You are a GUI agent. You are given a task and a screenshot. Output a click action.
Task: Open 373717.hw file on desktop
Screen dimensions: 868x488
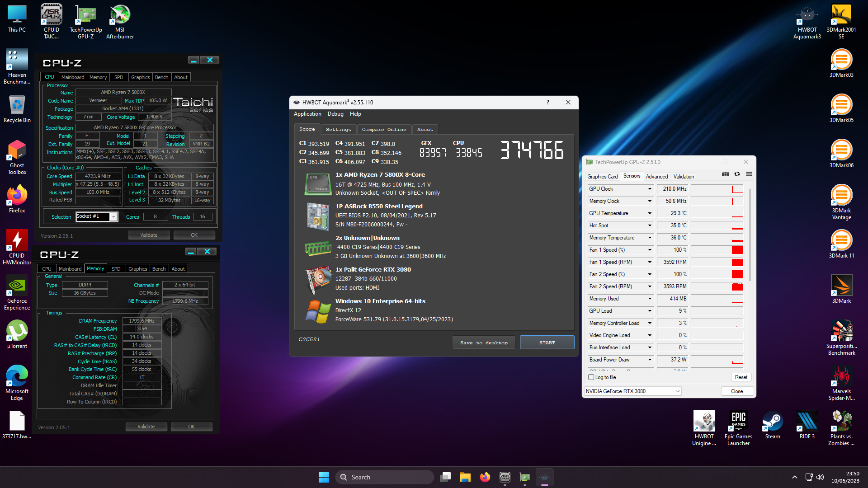pyautogui.click(x=17, y=425)
